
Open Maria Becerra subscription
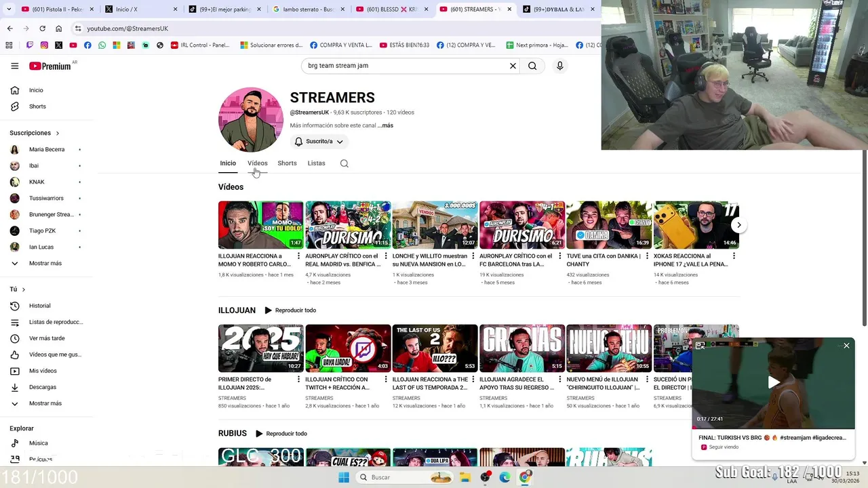pyautogui.click(x=46, y=149)
